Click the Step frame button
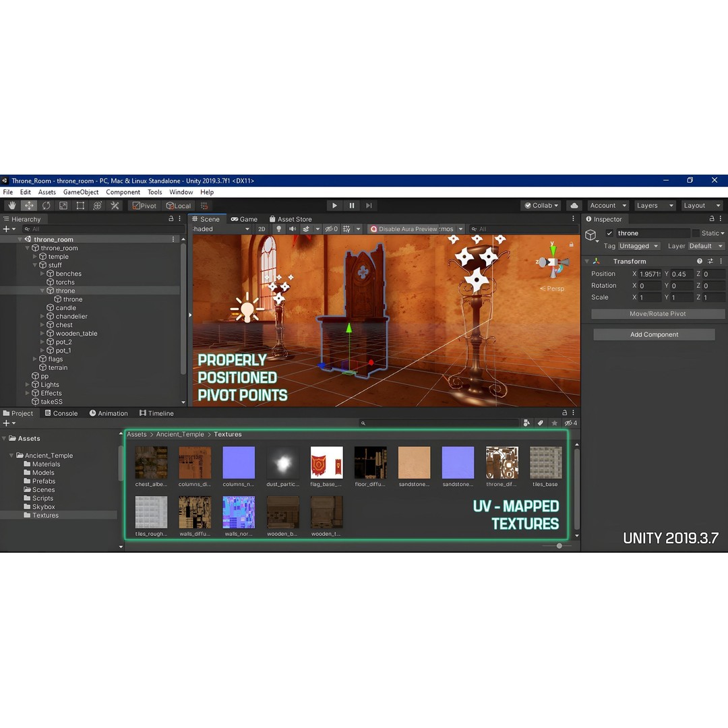 click(x=369, y=206)
